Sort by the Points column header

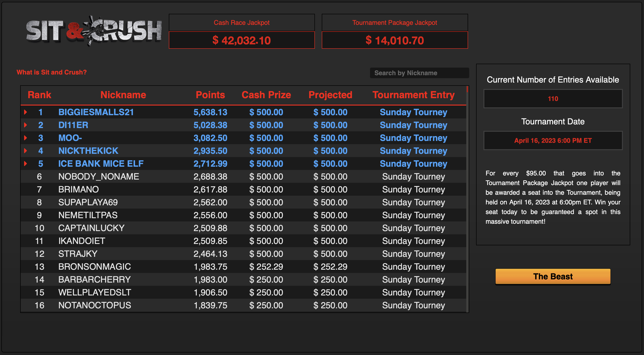pyautogui.click(x=210, y=95)
